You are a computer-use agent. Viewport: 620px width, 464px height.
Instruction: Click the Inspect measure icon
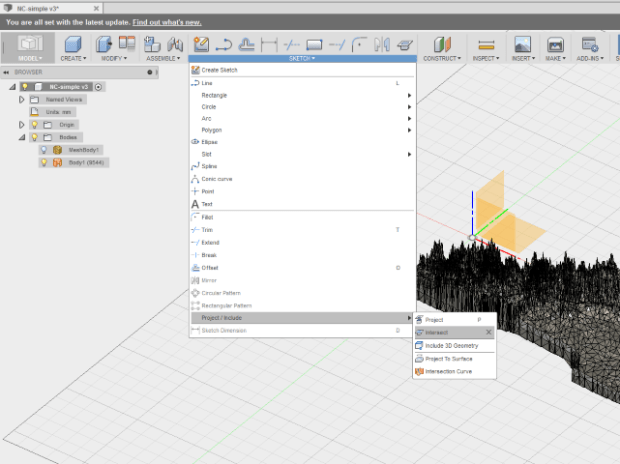point(486,44)
